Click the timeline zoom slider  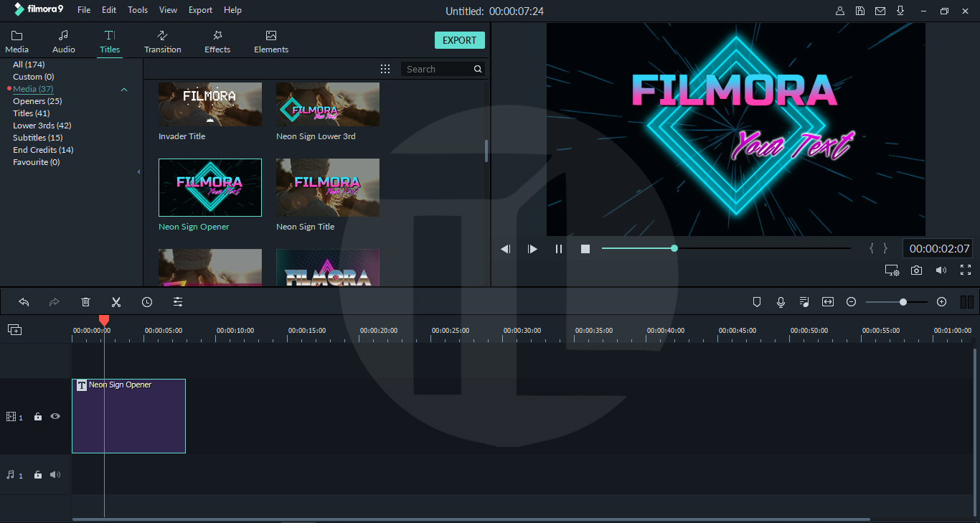pos(896,302)
